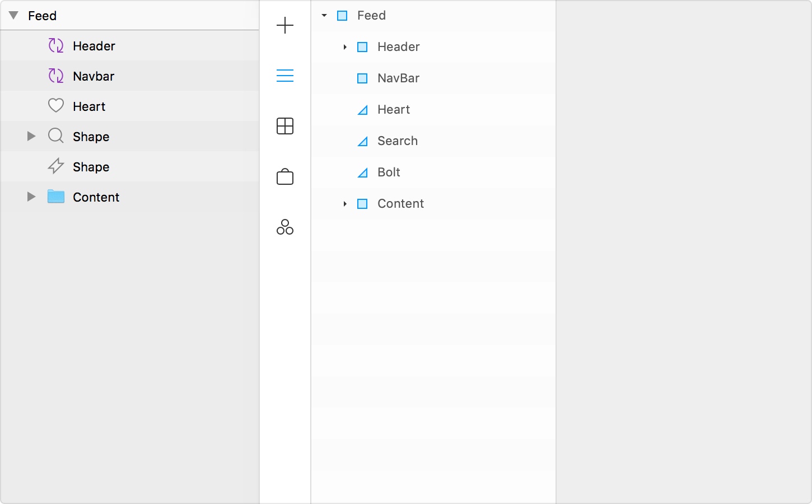Expand the magnifier Shape layer in left panel
This screenshot has height=504, width=812.
31,136
